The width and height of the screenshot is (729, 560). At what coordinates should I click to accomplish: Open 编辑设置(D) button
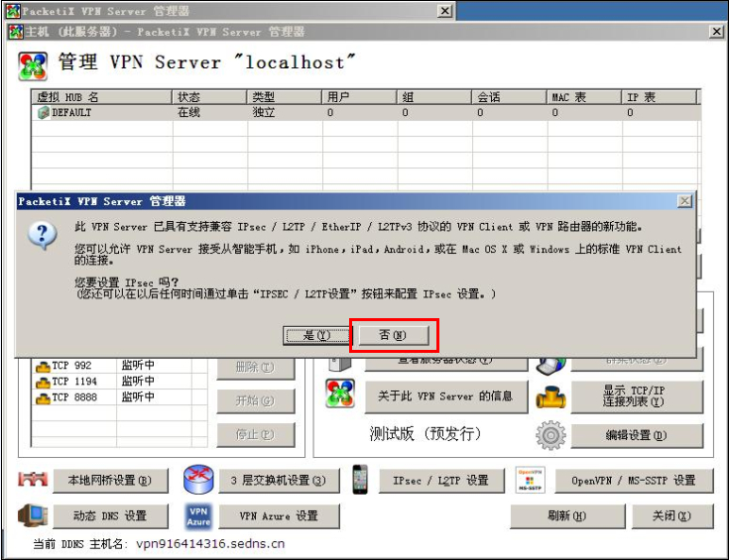[x=637, y=435]
